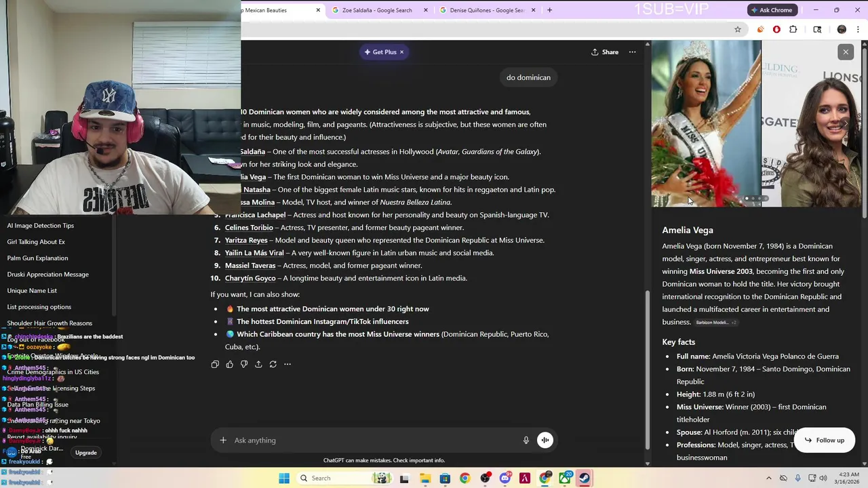Open Steam from the taskbar
868x488 pixels.
coord(584,479)
